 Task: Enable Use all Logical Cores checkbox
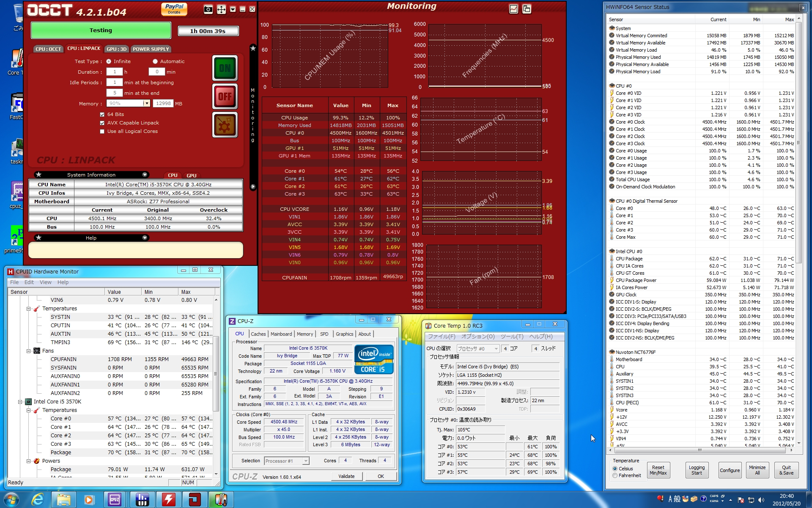click(x=102, y=132)
